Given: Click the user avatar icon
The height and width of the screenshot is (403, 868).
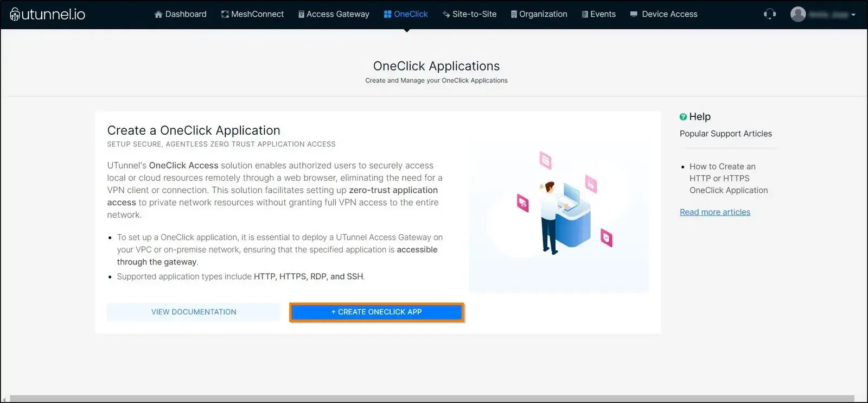Looking at the screenshot, I should pyautogui.click(x=798, y=14).
